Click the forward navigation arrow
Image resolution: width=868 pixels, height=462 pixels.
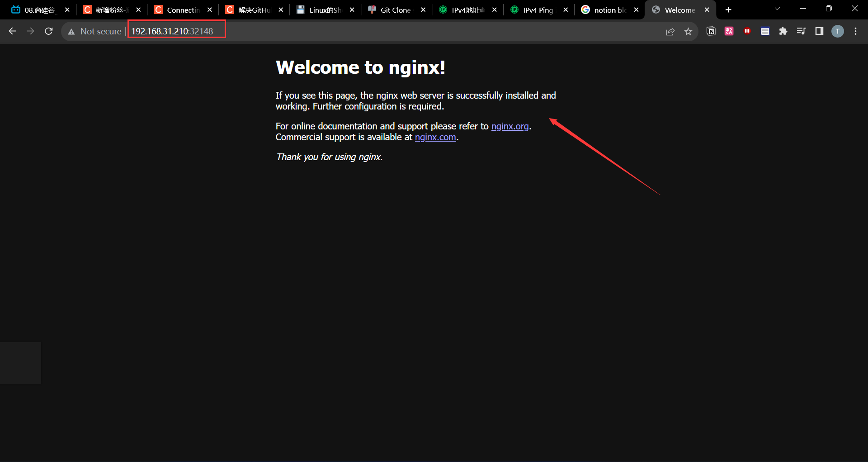pyautogui.click(x=30, y=31)
